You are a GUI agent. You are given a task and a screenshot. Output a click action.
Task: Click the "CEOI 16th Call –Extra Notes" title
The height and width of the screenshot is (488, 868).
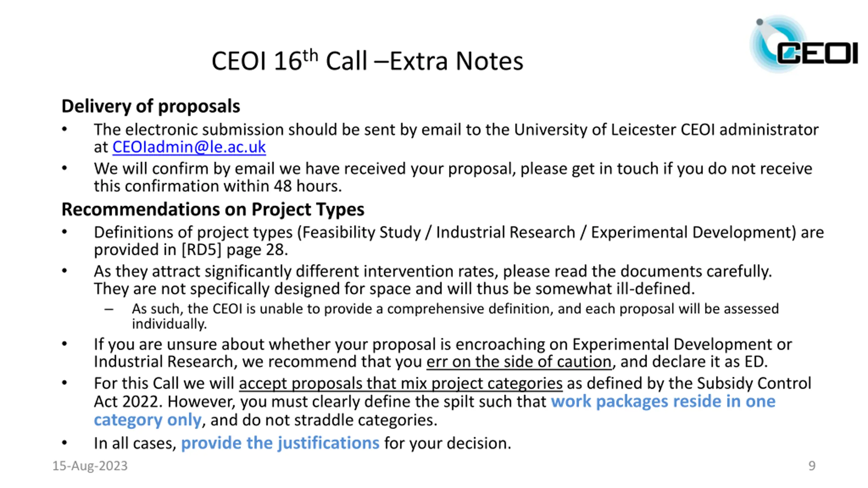point(367,61)
